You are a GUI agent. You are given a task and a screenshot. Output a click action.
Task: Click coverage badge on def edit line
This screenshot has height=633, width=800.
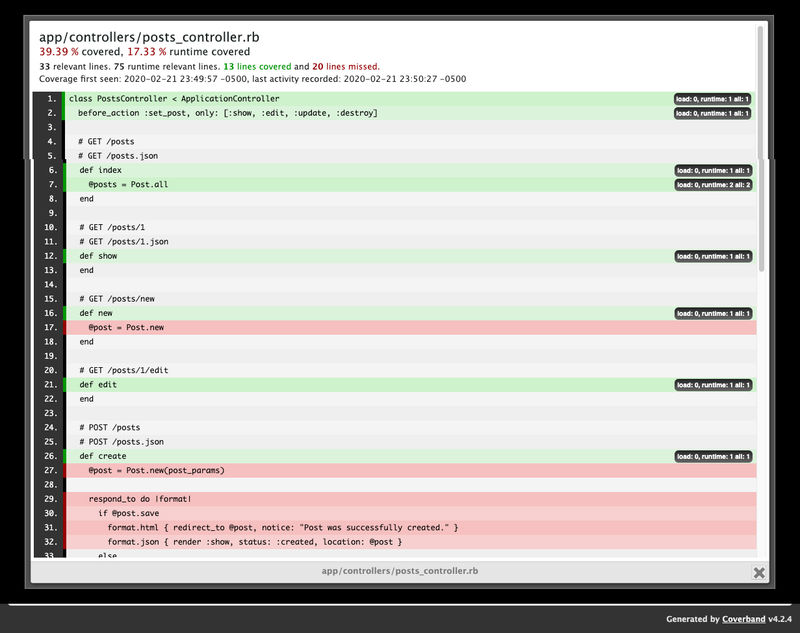713,385
